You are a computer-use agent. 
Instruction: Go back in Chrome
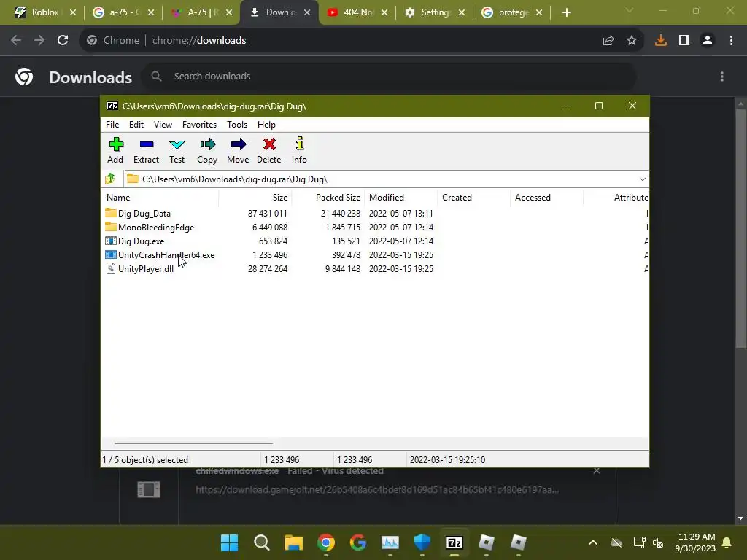coord(16,41)
